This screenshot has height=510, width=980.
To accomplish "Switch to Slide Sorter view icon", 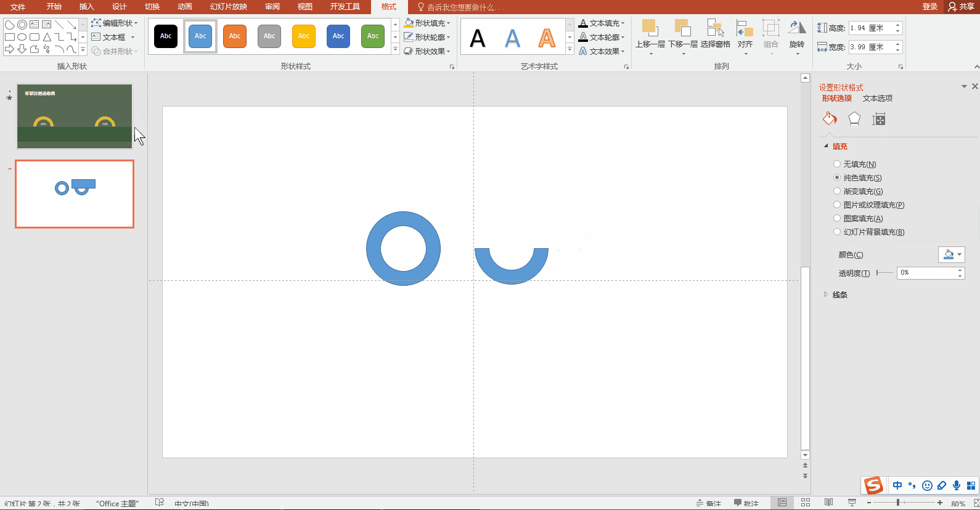I will click(806, 503).
